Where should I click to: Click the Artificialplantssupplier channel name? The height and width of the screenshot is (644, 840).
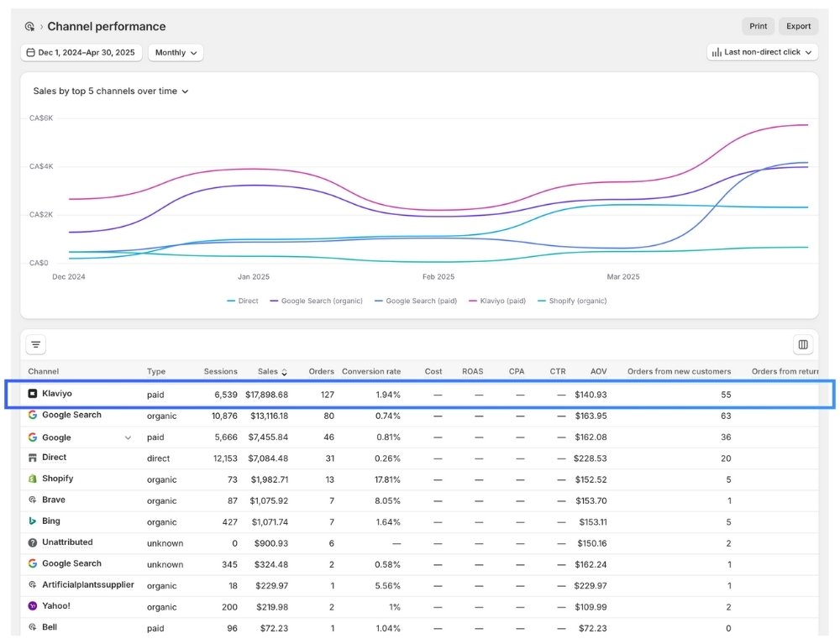[88, 584]
